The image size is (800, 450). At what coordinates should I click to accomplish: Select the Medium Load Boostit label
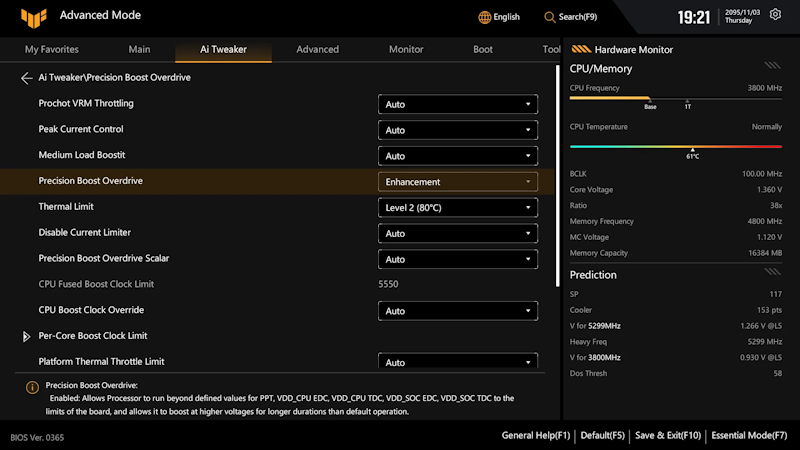point(82,155)
